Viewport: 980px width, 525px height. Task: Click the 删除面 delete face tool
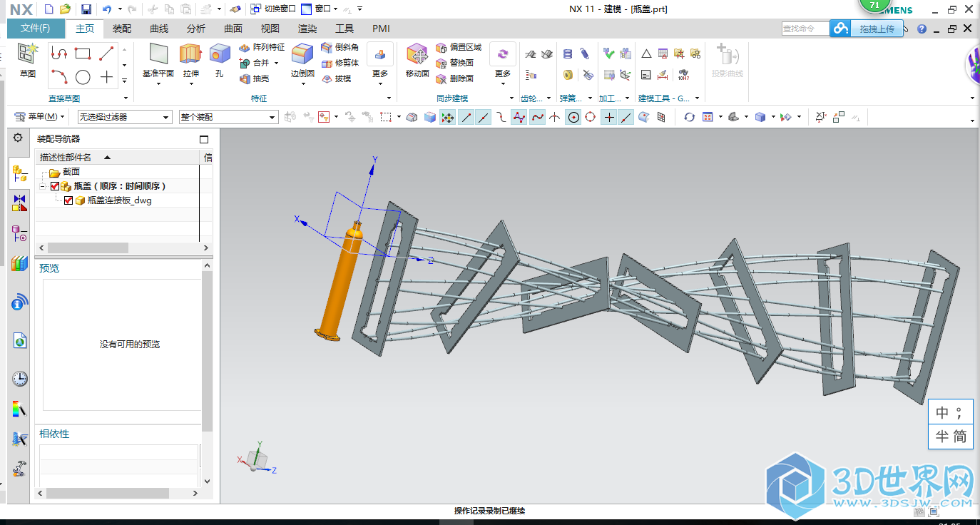454,78
